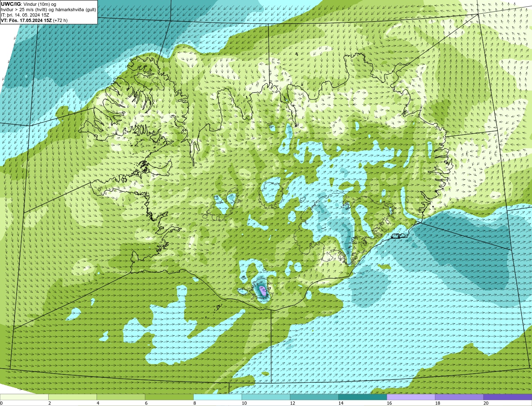Click the legend tick label 20
The width and height of the screenshot is (532, 406).
(486, 403)
